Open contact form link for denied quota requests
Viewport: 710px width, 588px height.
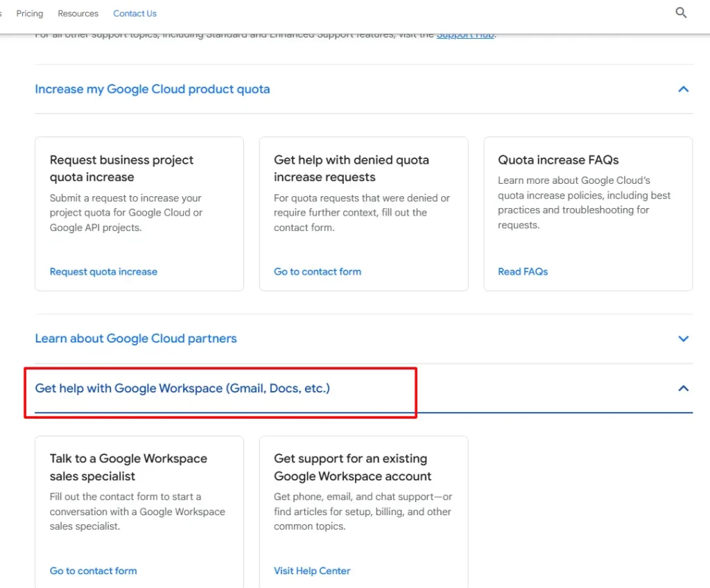318,272
